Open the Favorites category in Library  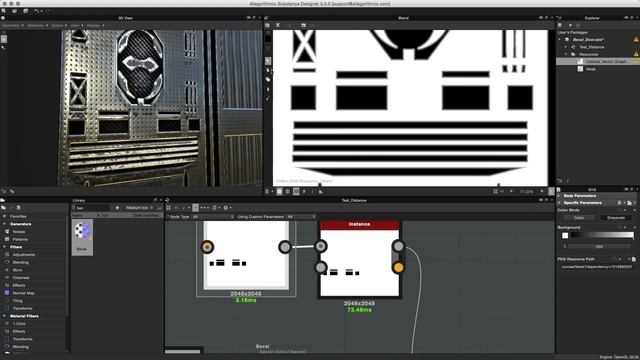pyautogui.click(x=18, y=216)
